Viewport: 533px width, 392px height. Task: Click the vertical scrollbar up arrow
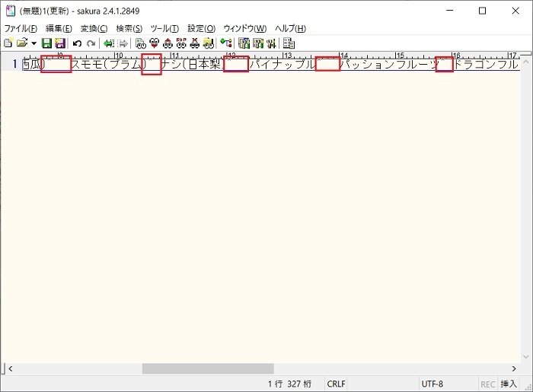(x=526, y=62)
